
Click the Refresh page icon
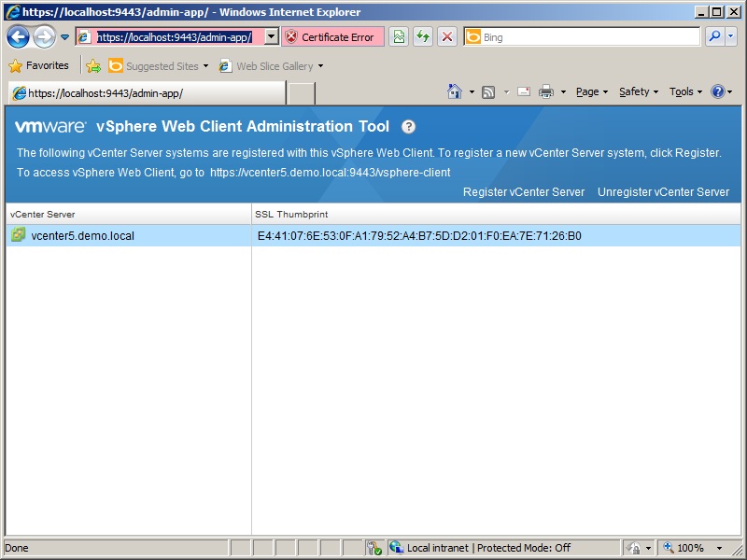pyautogui.click(x=423, y=37)
